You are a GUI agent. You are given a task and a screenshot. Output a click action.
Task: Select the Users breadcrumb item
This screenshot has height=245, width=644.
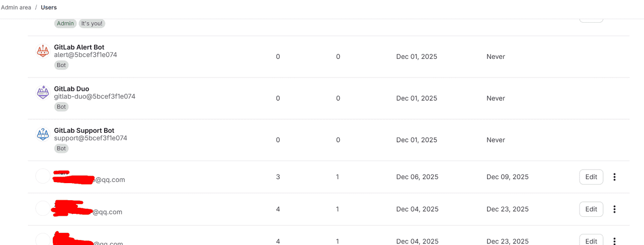[49, 8]
